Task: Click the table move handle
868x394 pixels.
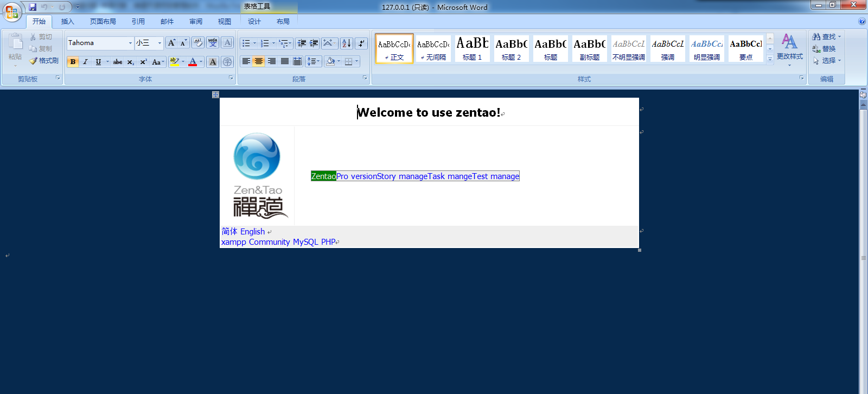Action: click(x=215, y=94)
